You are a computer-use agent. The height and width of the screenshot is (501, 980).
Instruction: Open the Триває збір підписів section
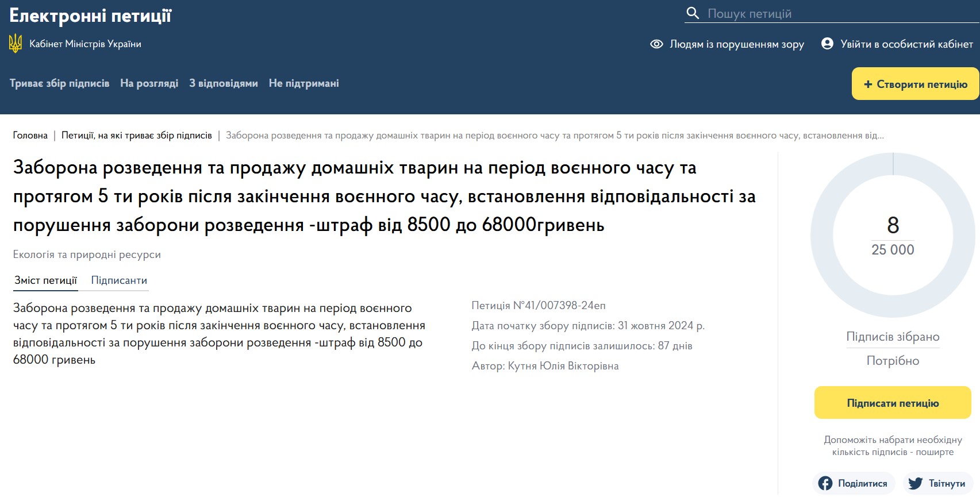[x=59, y=83]
